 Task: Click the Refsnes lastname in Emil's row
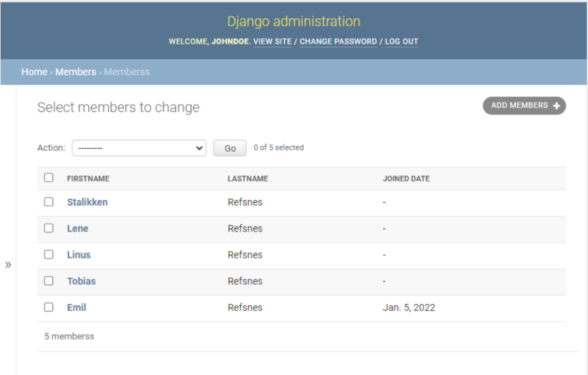(x=245, y=308)
